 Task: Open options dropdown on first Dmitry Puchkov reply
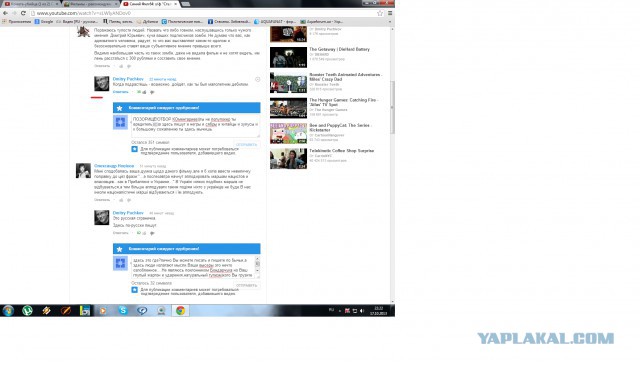point(258,80)
